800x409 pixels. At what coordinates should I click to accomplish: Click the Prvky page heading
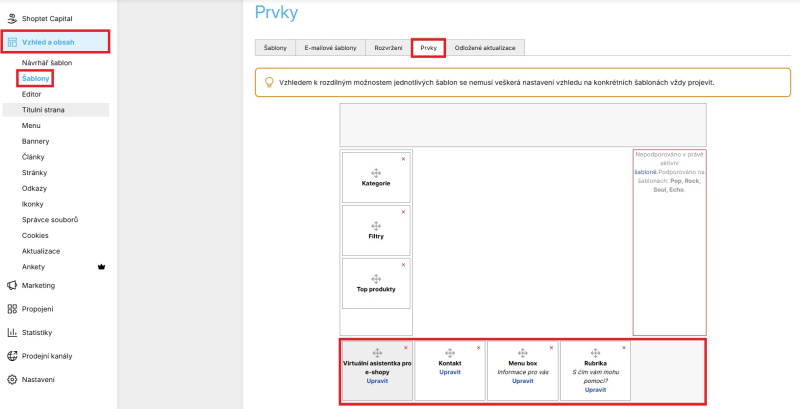[x=276, y=12]
